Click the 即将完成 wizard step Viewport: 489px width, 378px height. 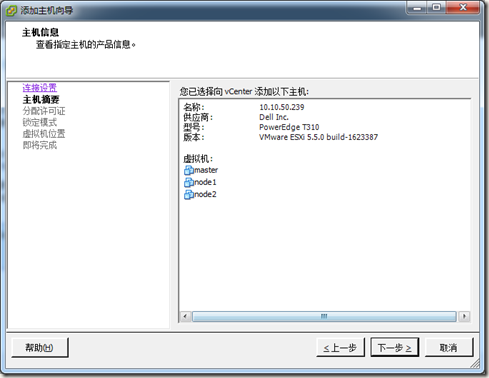(x=40, y=145)
